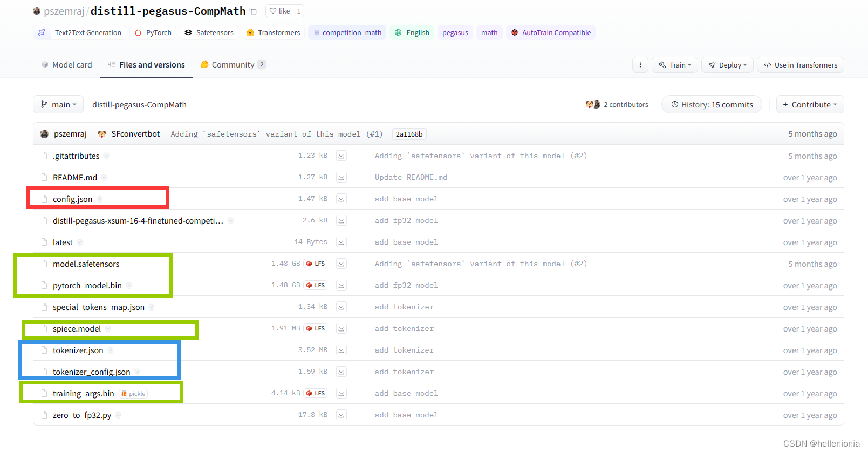Click the LFS badge on pytorch_model.bin
This screenshot has height=452, width=868.
click(316, 285)
